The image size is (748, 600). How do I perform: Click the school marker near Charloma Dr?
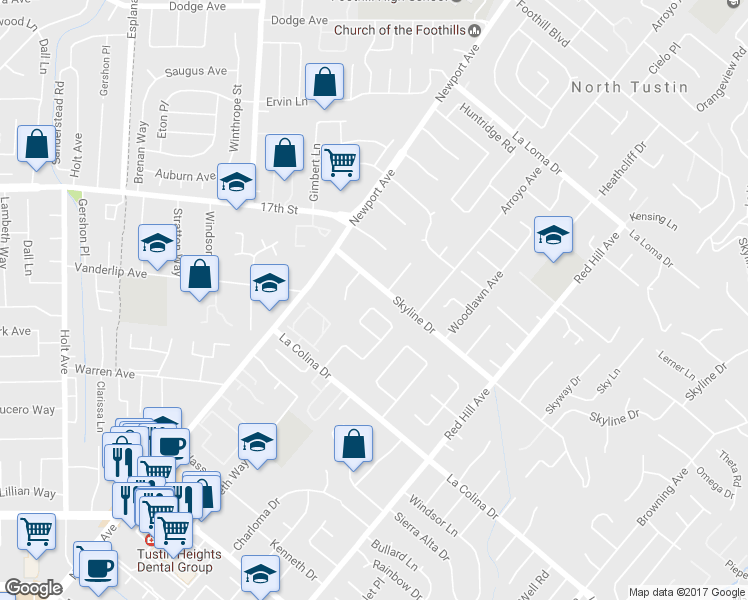pos(257,443)
